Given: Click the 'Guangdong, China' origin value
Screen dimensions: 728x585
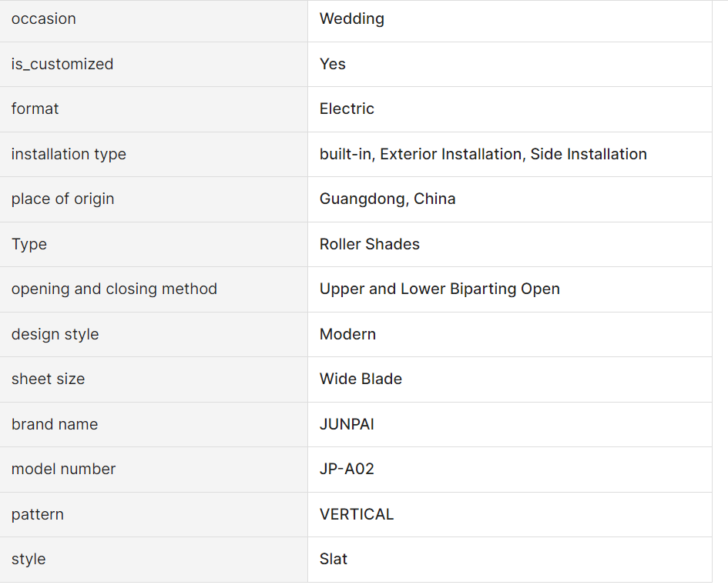Looking at the screenshot, I should point(387,199).
